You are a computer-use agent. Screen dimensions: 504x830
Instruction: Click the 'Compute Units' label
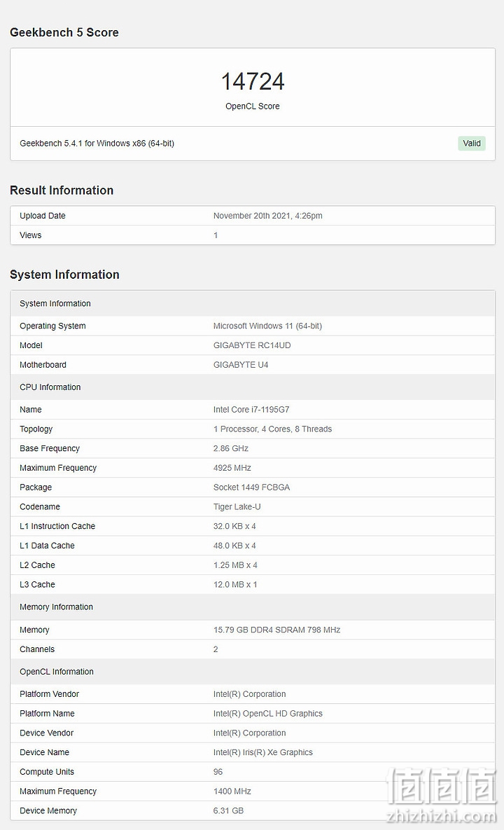tap(46, 773)
